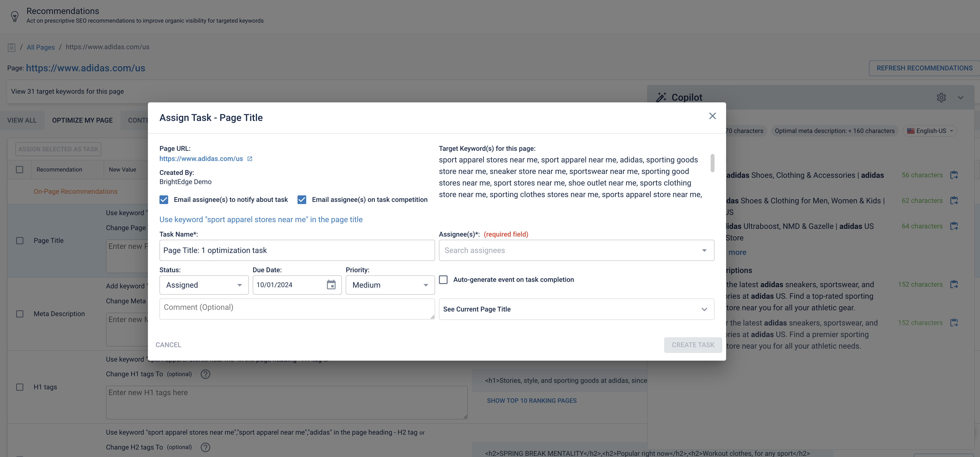Uncheck Email assignee(s) to notify about task
This screenshot has width=980, height=457.
click(164, 200)
